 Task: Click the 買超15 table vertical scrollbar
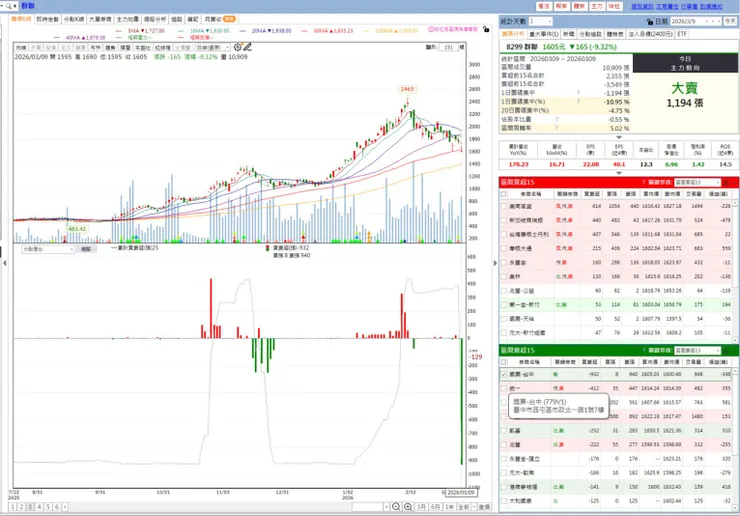(x=735, y=269)
